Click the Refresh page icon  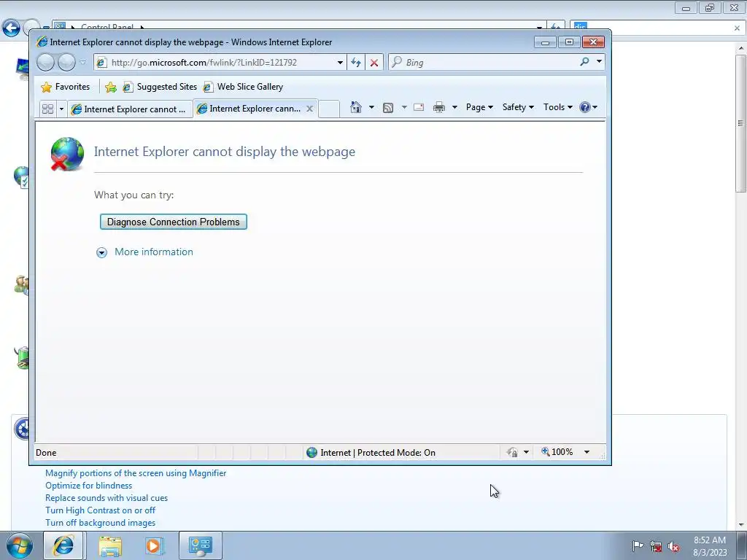[355, 63]
